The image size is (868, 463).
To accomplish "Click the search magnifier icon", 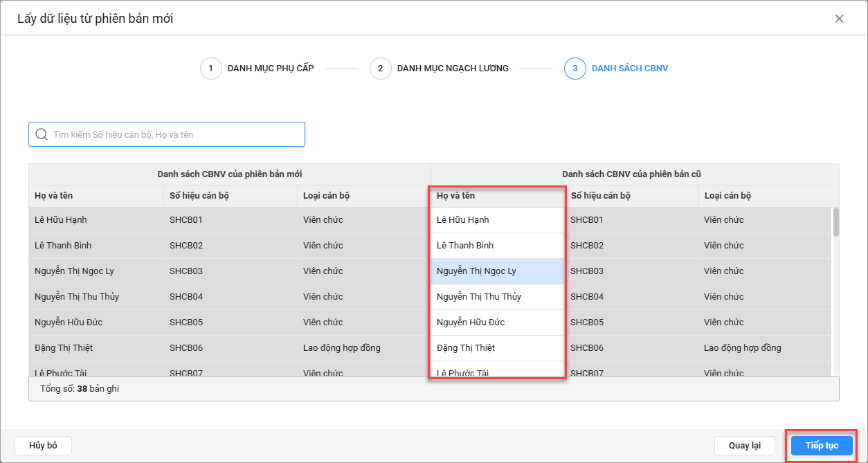I will [x=42, y=134].
